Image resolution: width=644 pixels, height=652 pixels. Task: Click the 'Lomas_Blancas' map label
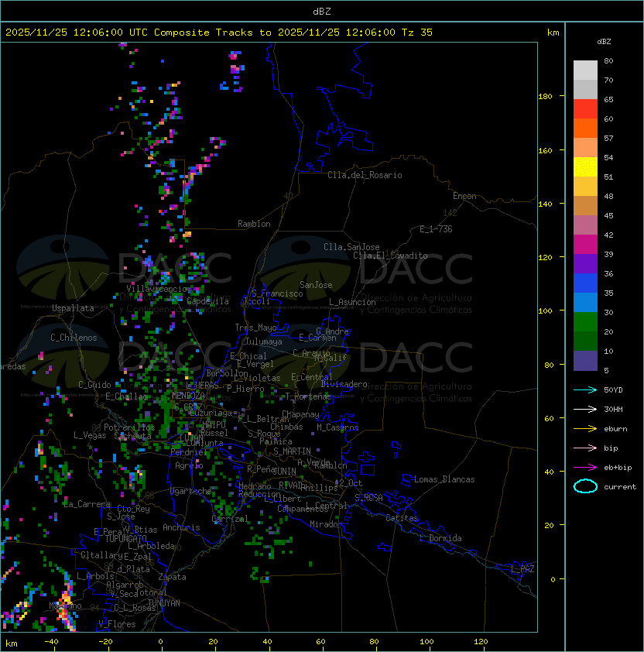pos(444,479)
